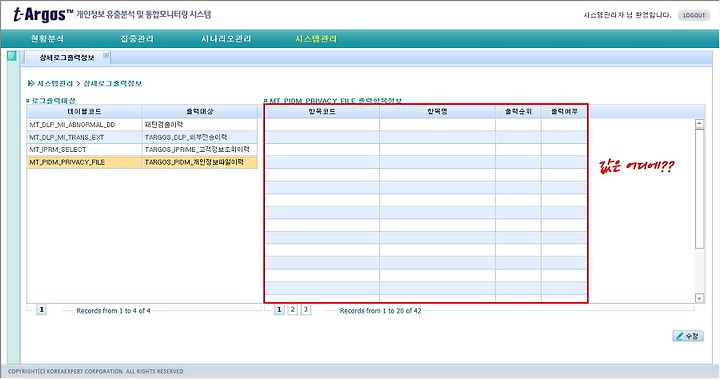
Task: Click the "Records from 1 to 20 of 42" text
Action: pos(380,311)
